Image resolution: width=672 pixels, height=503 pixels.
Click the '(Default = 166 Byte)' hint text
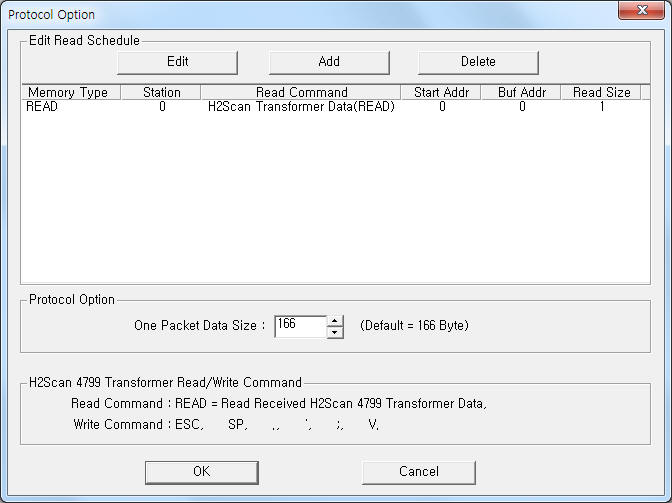click(414, 326)
